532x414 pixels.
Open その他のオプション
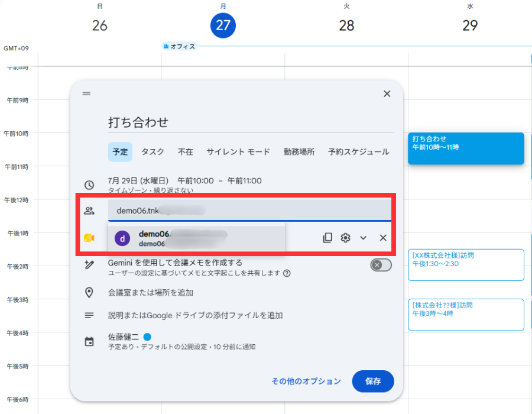[x=306, y=381]
